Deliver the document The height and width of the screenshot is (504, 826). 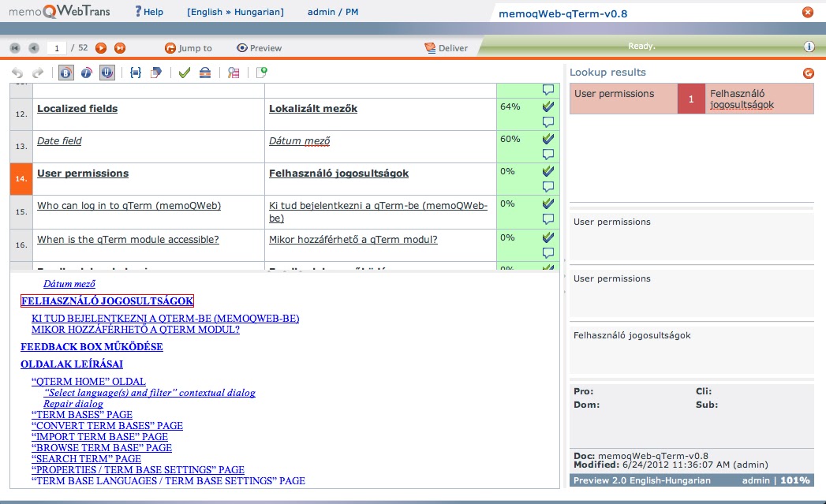[x=446, y=48]
